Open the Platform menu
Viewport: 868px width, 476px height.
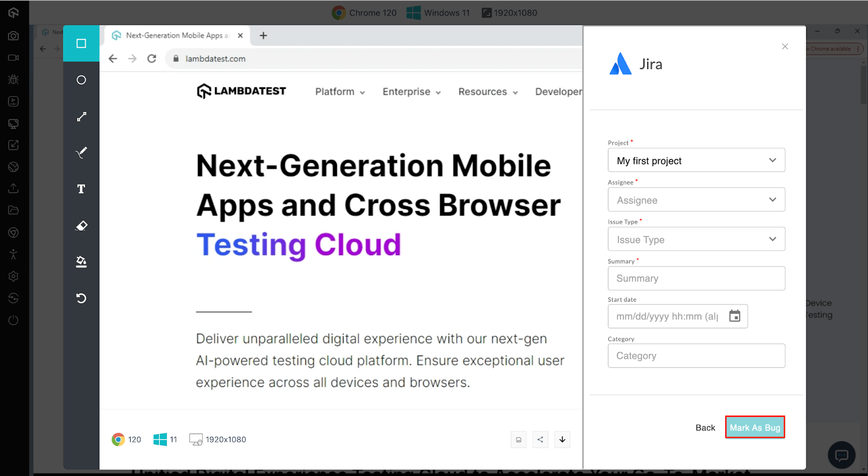coord(340,92)
